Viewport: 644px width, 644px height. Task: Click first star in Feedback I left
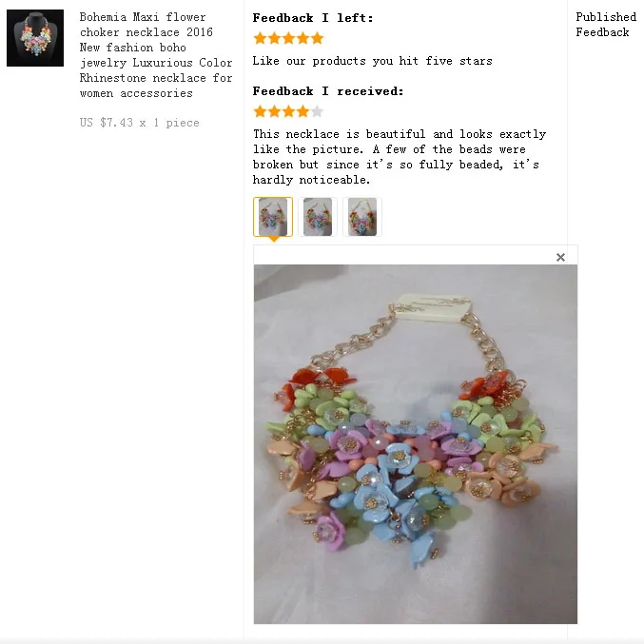point(260,39)
